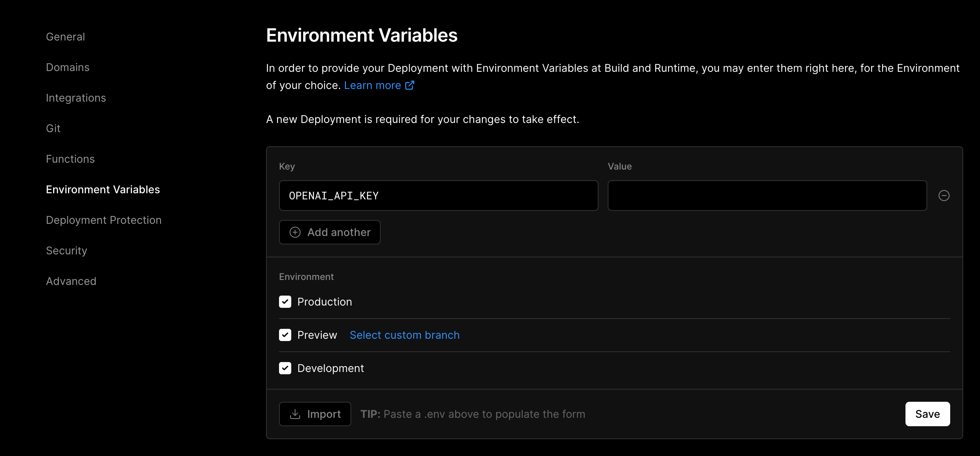Click the remove variable minus icon
Screen dimensions: 980x456
(944, 196)
